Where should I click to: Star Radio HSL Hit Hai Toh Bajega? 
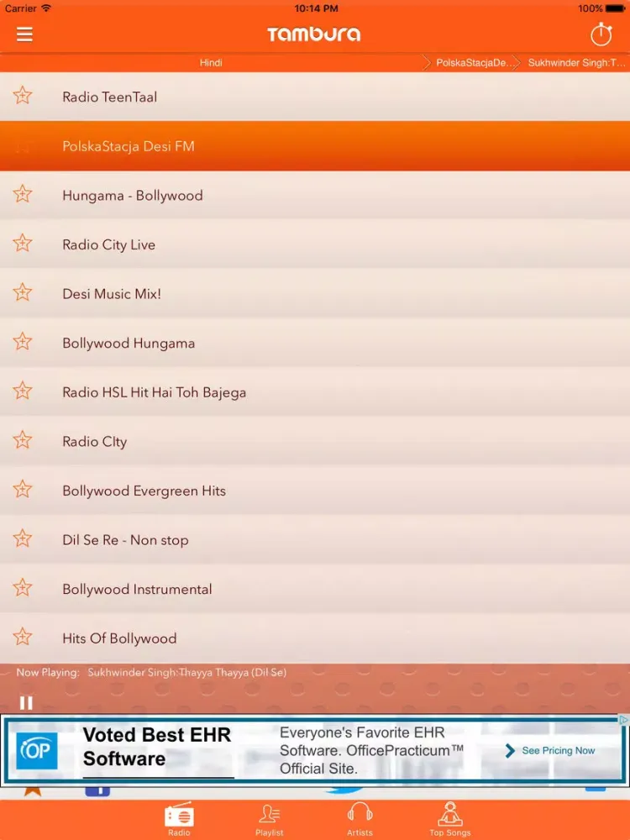(x=23, y=391)
